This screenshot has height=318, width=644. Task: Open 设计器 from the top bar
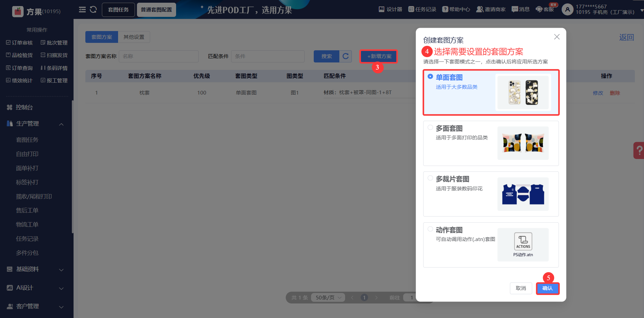(390, 9)
